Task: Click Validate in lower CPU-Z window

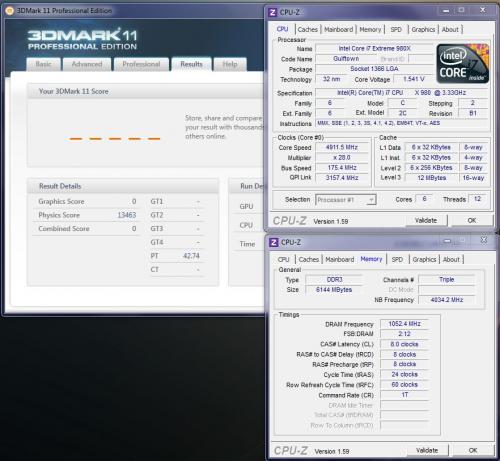Action: click(427, 451)
